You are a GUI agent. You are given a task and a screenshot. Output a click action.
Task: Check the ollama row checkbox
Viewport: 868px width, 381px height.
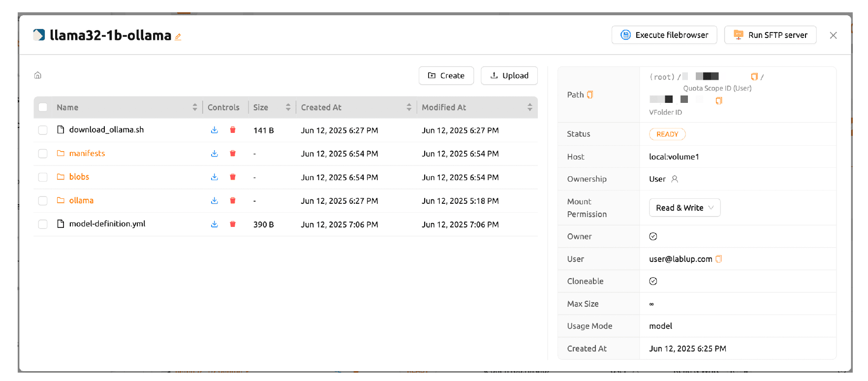43,200
